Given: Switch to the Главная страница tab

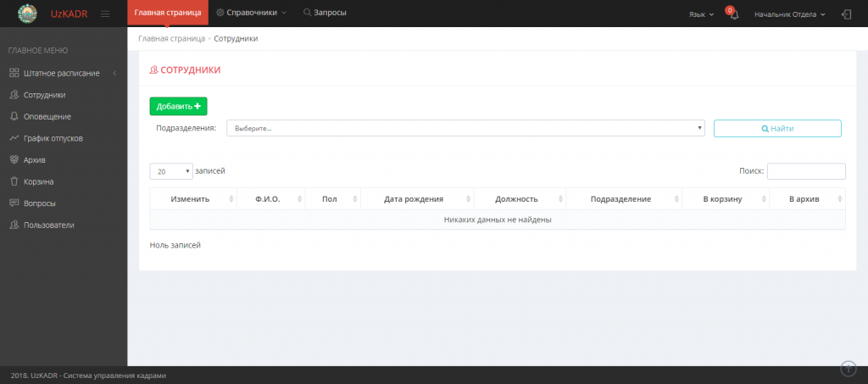Looking at the screenshot, I should pos(168,13).
